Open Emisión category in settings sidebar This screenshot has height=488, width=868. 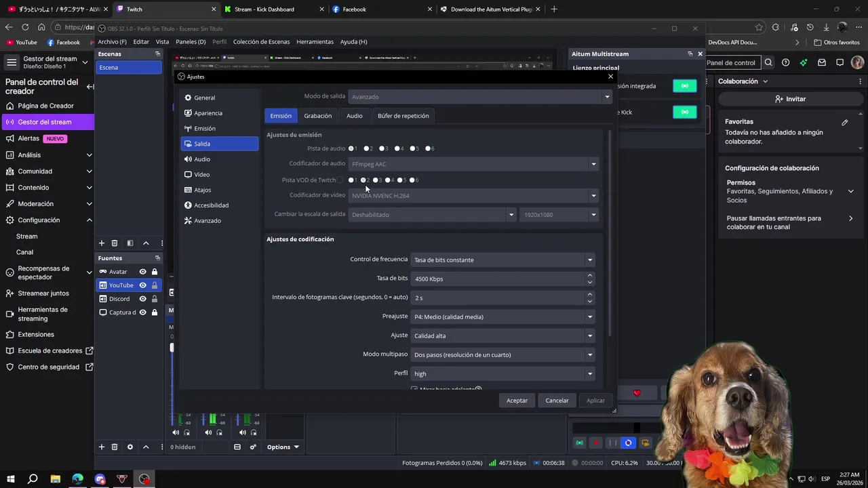219,128
